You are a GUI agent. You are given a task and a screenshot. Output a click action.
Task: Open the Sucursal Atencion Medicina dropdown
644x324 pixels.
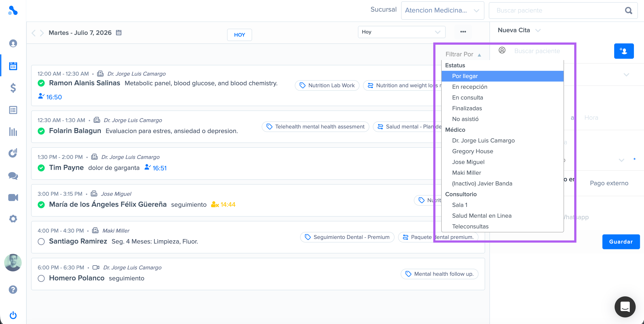pyautogui.click(x=443, y=11)
